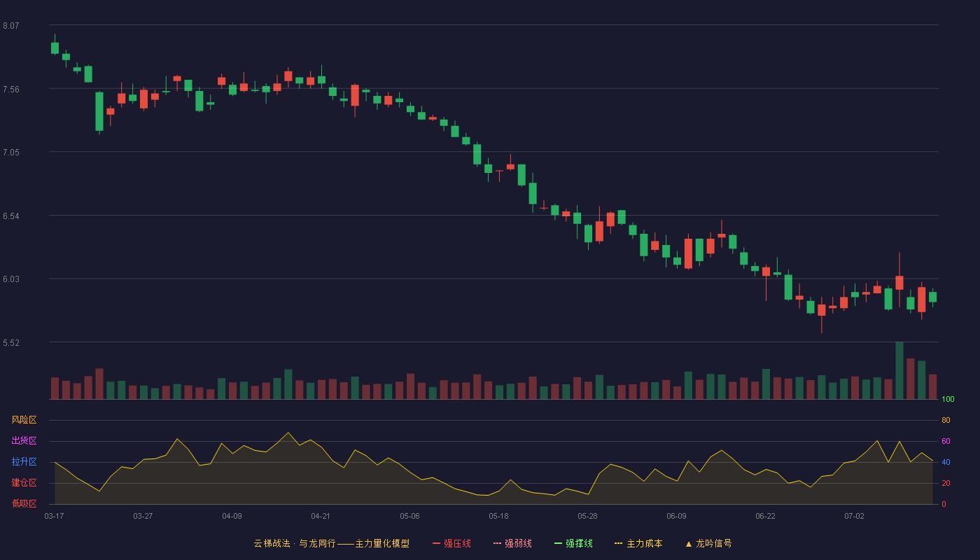Click the 04-21 date label
Image resolution: width=980 pixels, height=560 pixels.
321,516
